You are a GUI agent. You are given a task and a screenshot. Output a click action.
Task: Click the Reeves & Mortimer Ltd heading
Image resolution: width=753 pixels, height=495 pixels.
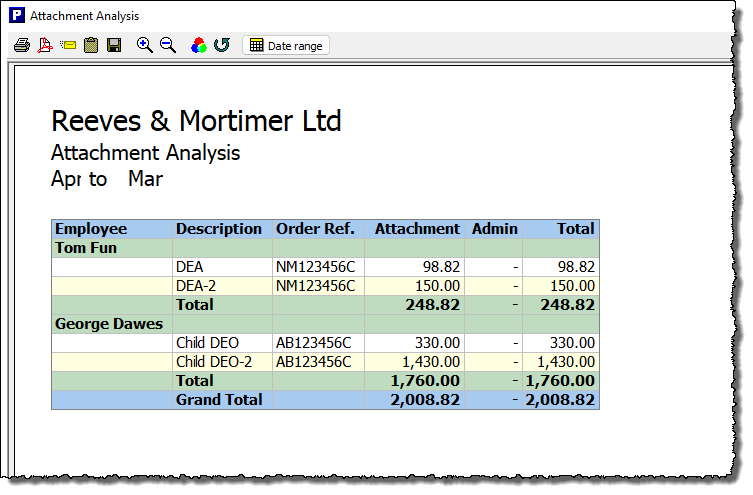coord(196,121)
